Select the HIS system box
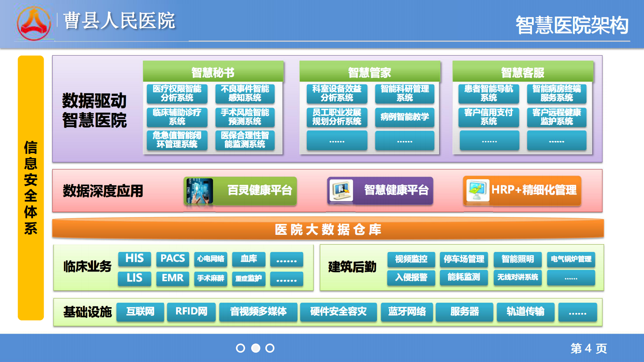Screen dimensions: 644x362 pyautogui.click(x=135, y=259)
